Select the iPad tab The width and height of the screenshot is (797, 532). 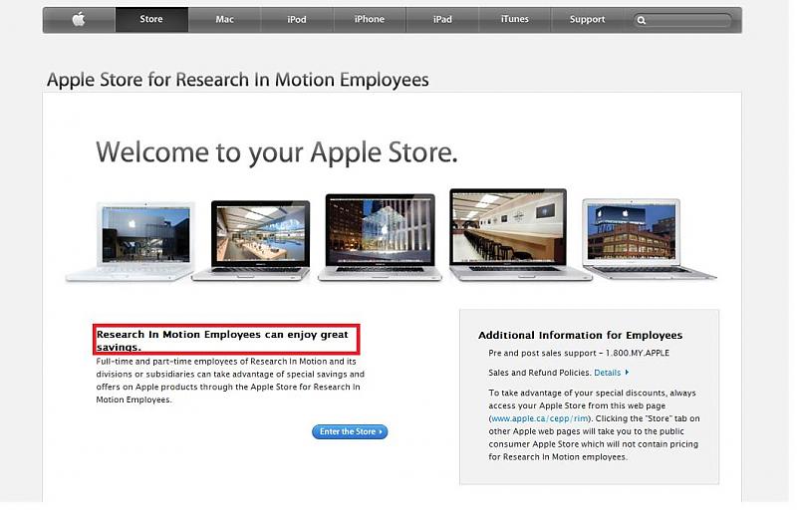tap(442, 20)
